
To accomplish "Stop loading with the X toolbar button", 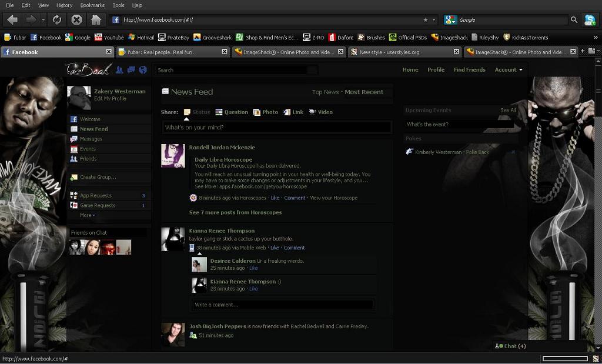I will [77, 19].
